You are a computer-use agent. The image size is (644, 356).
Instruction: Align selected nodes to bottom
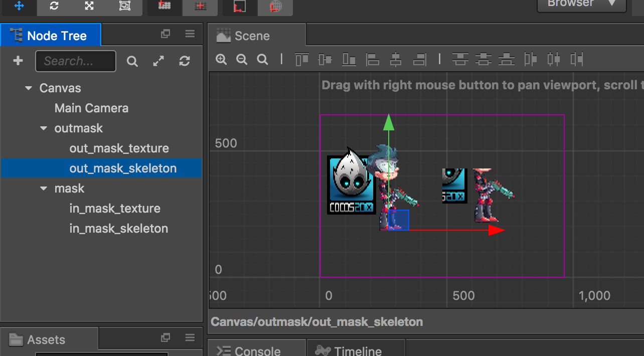tap(349, 60)
